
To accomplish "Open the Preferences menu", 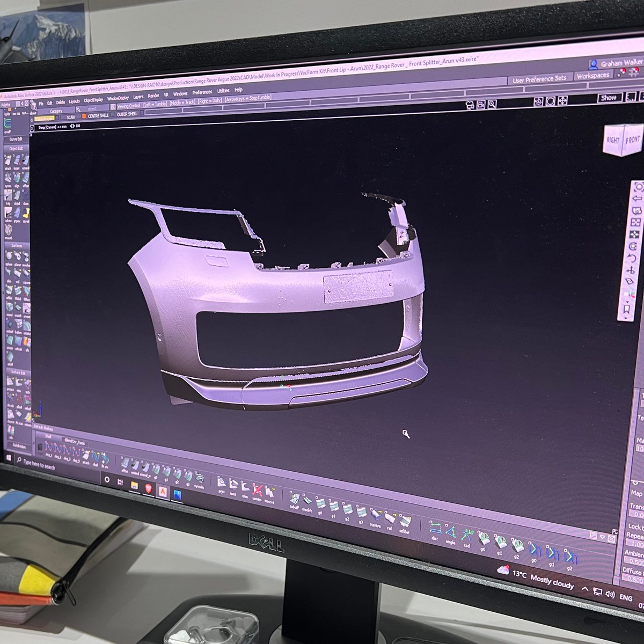I will pos(202,92).
